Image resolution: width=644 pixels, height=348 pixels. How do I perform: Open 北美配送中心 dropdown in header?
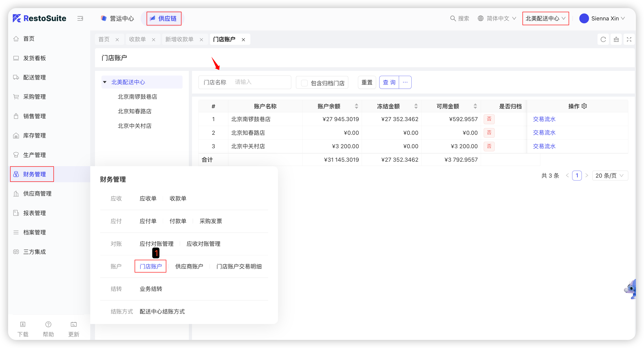coord(545,18)
